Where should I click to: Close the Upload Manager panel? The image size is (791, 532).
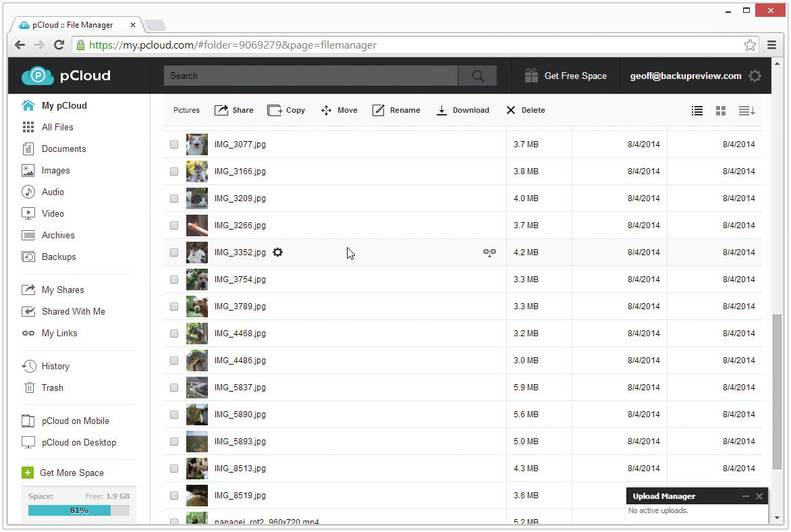(x=759, y=496)
